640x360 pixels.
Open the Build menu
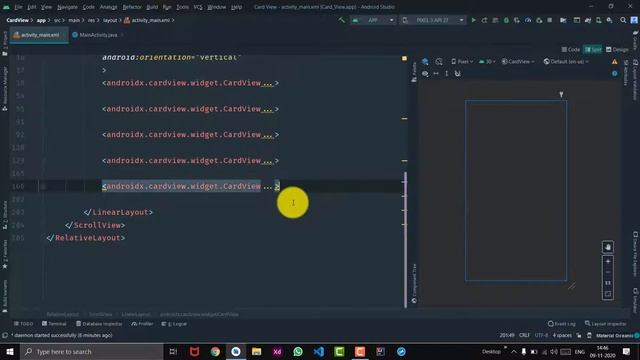click(x=152, y=7)
